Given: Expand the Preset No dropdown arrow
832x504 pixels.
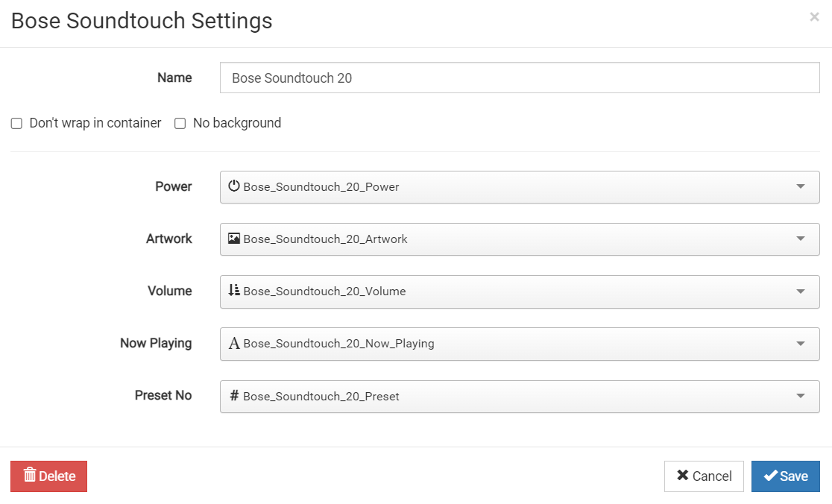Looking at the screenshot, I should (x=801, y=396).
